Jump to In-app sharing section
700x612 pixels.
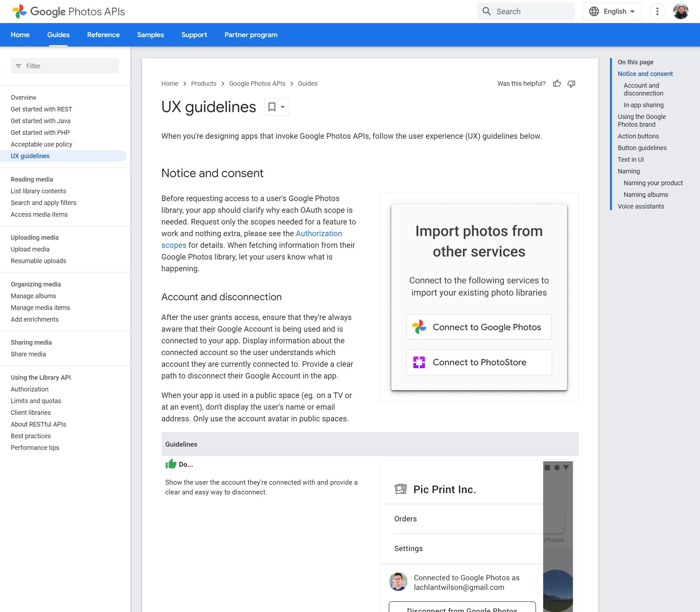643,105
